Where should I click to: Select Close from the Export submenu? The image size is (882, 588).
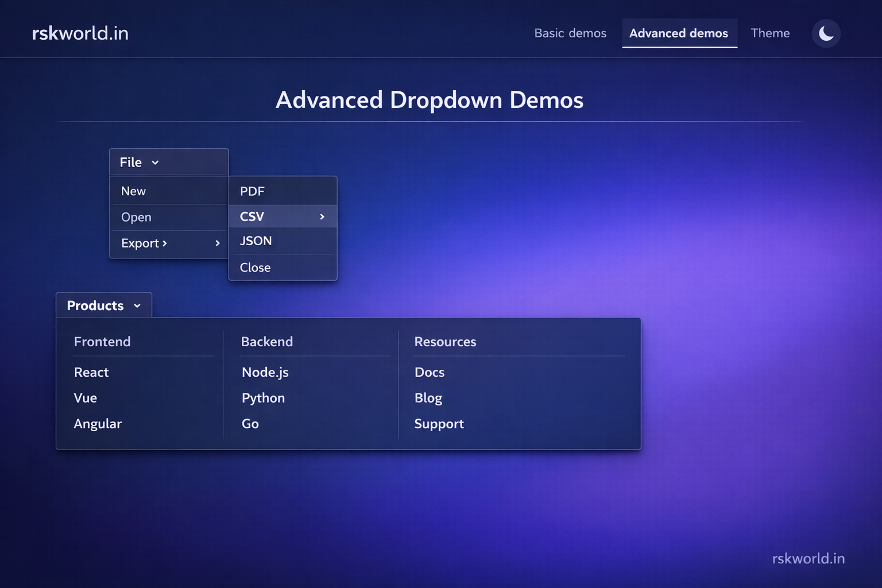[255, 267]
